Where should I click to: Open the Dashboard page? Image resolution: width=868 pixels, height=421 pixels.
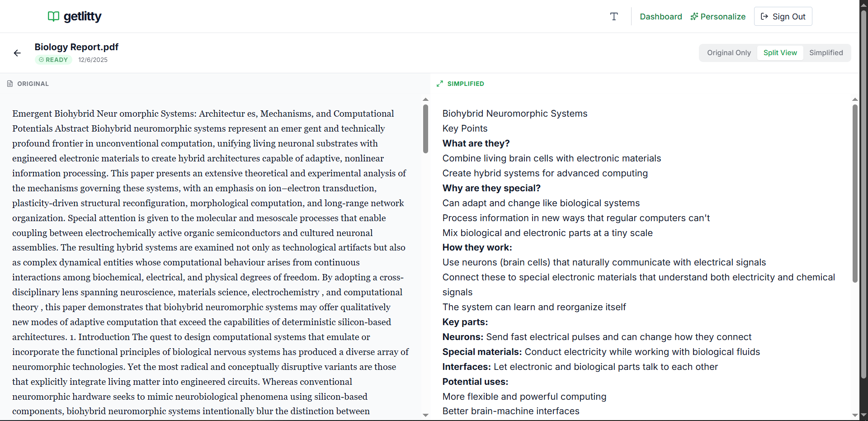click(660, 17)
